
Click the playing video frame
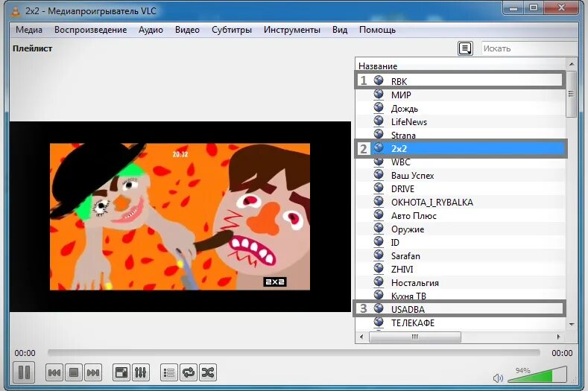tap(180, 216)
